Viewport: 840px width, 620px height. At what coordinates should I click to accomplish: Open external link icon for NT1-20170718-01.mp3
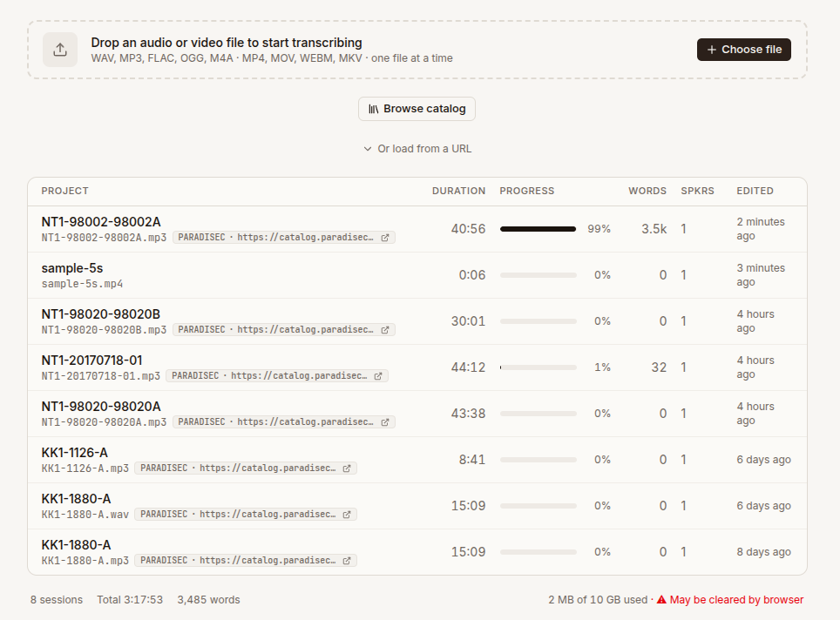378,376
